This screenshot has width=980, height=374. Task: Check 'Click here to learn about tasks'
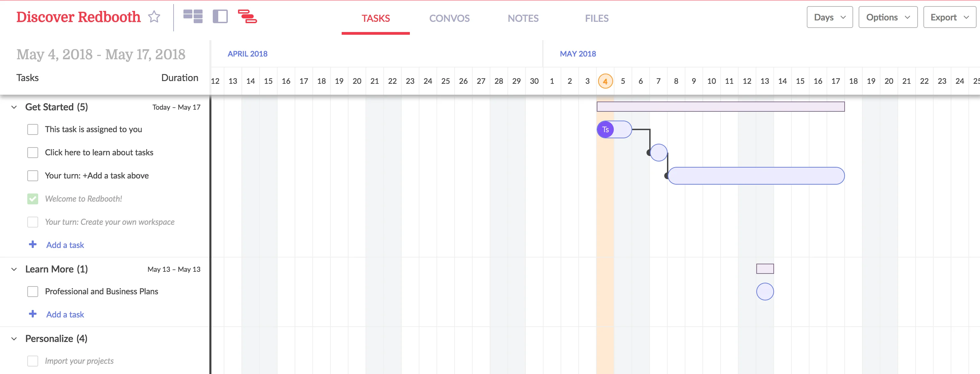tap(33, 152)
